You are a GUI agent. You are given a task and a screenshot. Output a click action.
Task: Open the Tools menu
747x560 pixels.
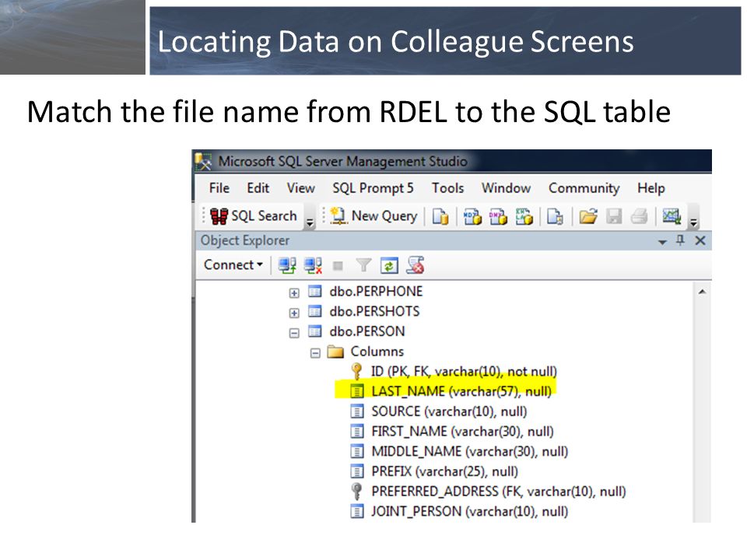[x=448, y=188]
